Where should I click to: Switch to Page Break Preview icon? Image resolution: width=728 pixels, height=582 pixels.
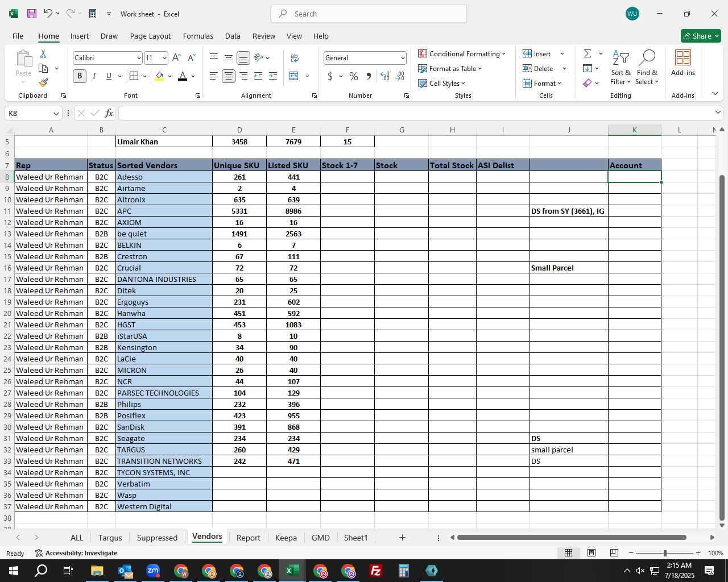[614, 553]
